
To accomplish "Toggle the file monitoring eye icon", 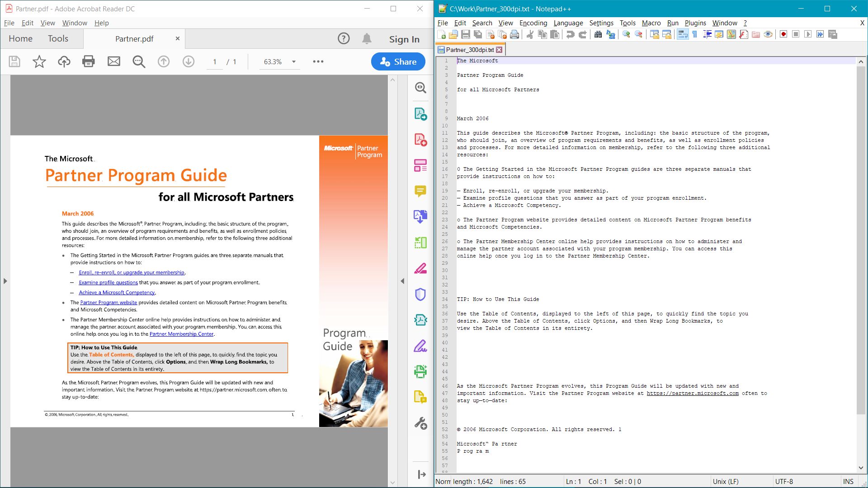I will 768,35.
